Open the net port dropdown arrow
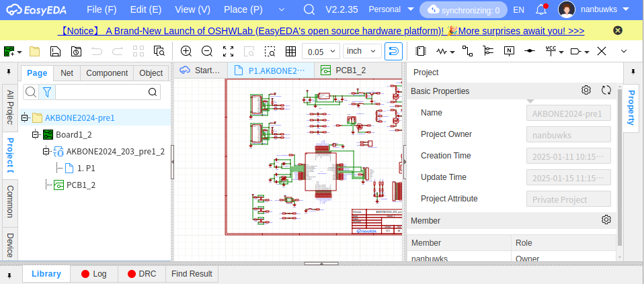This screenshot has width=644, height=284. (587, 52)
